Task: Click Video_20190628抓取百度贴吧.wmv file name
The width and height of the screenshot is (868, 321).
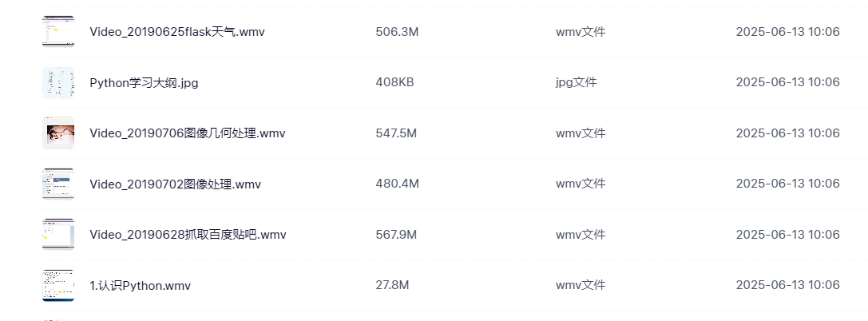Action: pyautogui.click(x=188, y=235)
